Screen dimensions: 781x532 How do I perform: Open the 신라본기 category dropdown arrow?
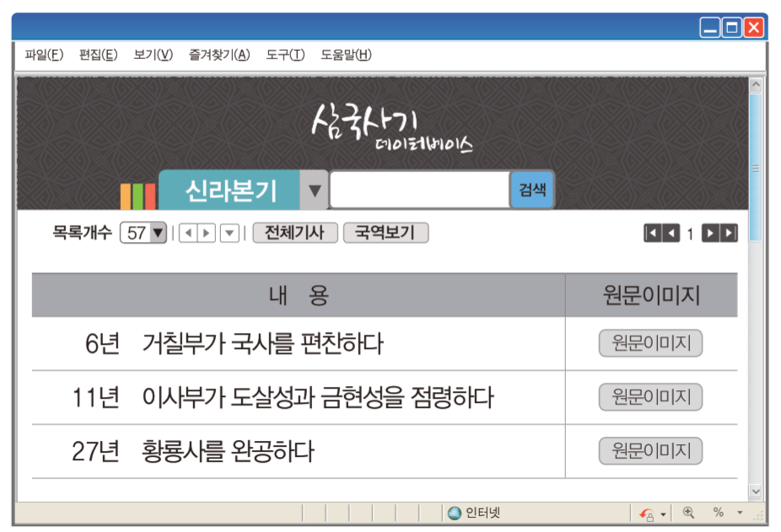click(315, 189)
